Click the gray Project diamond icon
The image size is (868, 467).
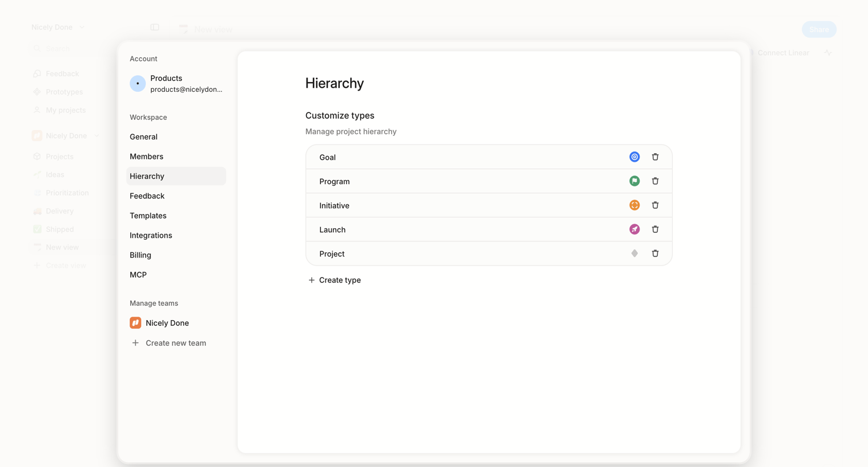point(634,253)
